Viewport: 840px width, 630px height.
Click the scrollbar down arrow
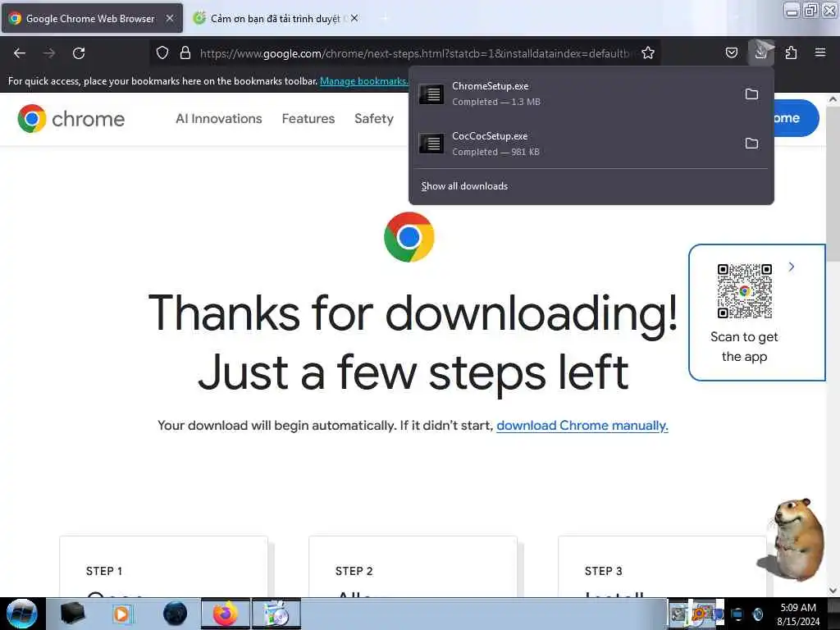coord(833,591)
